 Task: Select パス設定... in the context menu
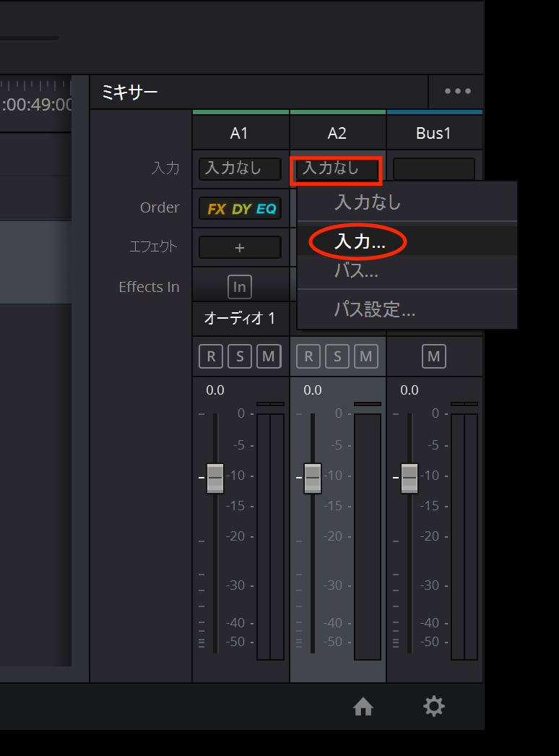point(374,310)
